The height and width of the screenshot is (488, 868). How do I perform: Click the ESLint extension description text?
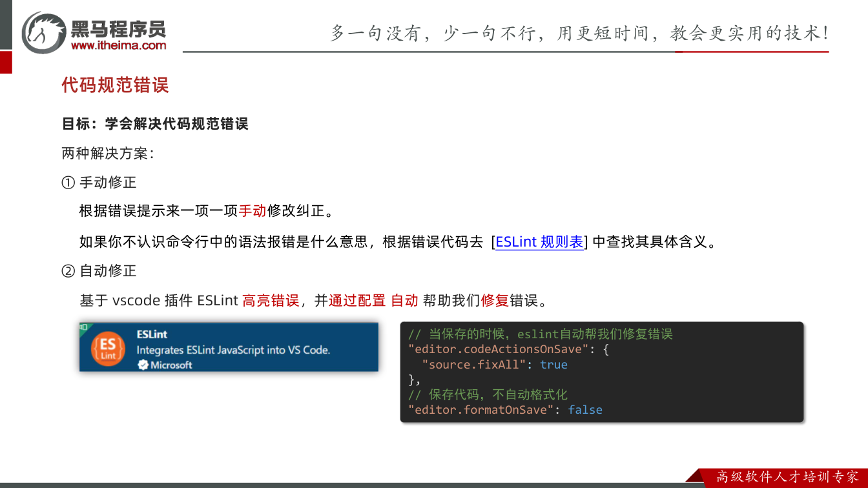[233, 350]
